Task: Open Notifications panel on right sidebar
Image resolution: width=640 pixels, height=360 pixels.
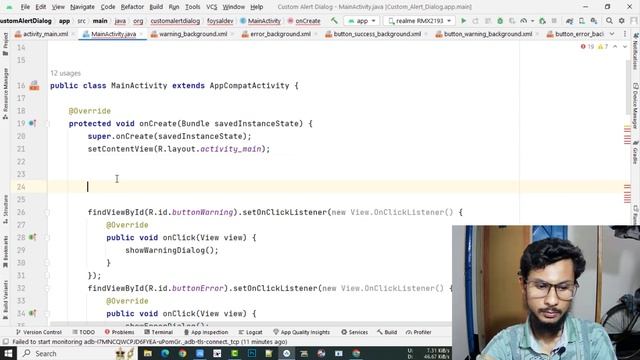Action: click(636, 52)
